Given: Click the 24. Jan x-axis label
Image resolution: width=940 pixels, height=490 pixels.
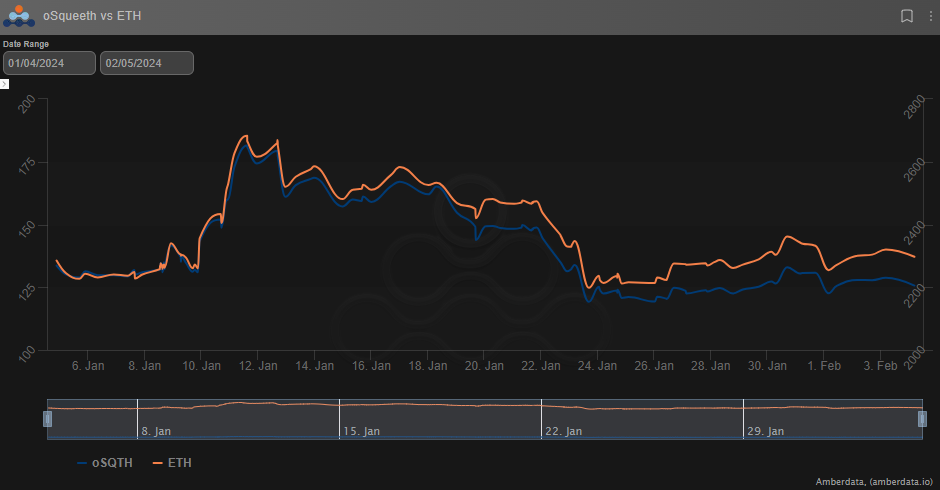Looking at the screenshot, I should (x=597, y=366).
